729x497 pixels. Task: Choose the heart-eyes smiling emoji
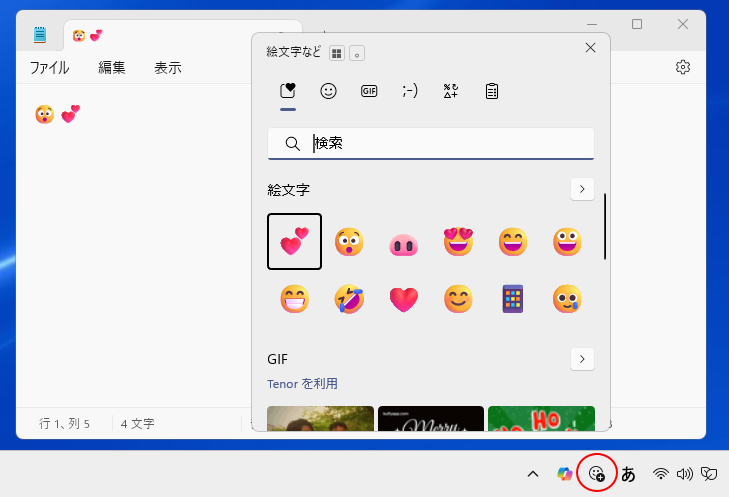click(458, 242)
